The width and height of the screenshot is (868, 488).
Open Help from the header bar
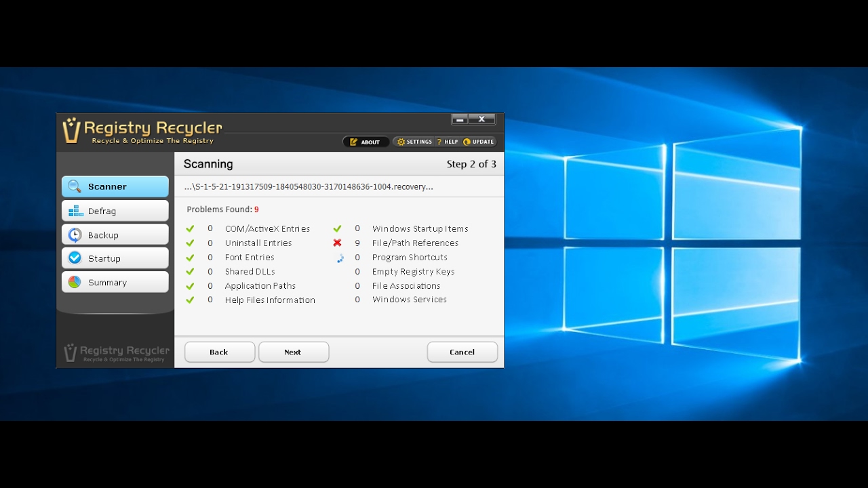[447, 142]
